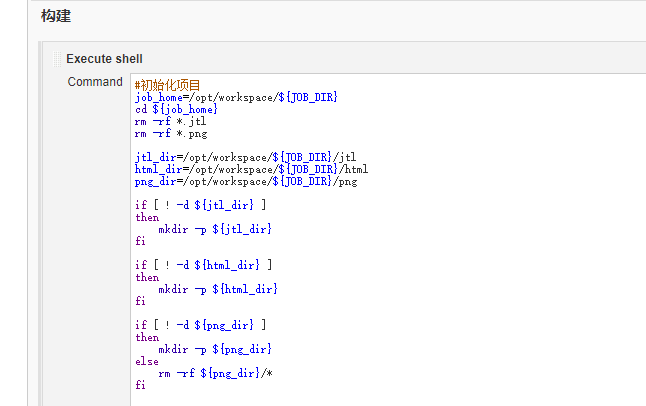Click the Command field label
Image resolution: width=646 pixels, height=406 pixels.
(x=95, y=82)
